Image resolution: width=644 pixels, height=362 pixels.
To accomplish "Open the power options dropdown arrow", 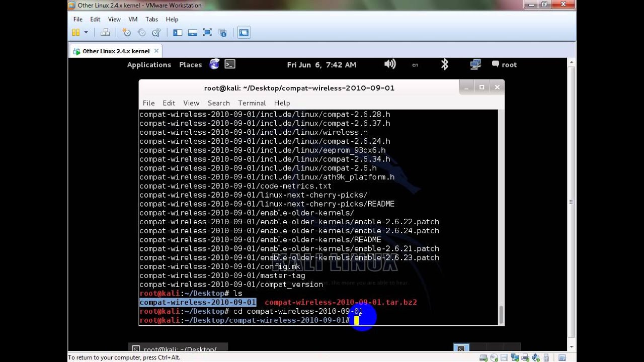I will (x=86, y=32).
